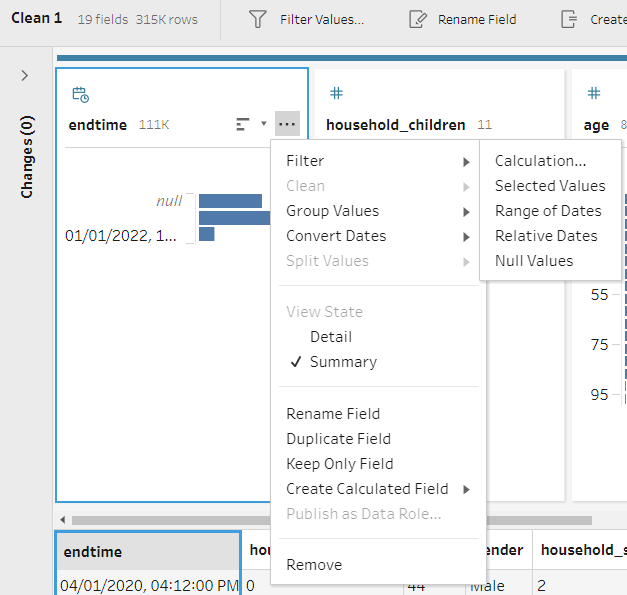
Task: Click the household_children number type icon
Action: (x=337, y=94)
